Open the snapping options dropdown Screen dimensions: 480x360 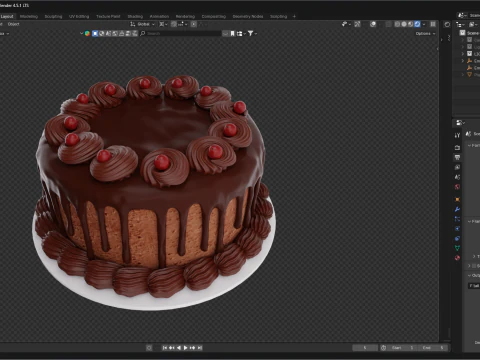coord(183,24)
